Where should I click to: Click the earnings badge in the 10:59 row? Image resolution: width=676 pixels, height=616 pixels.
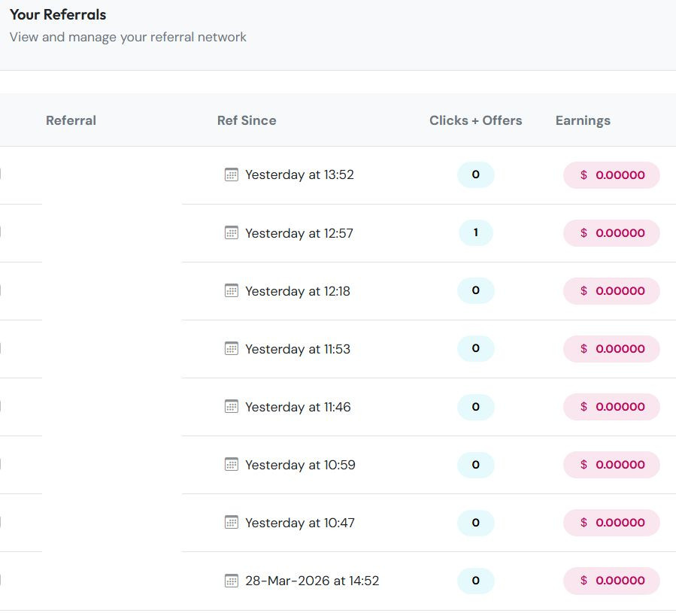pos(611,465)
